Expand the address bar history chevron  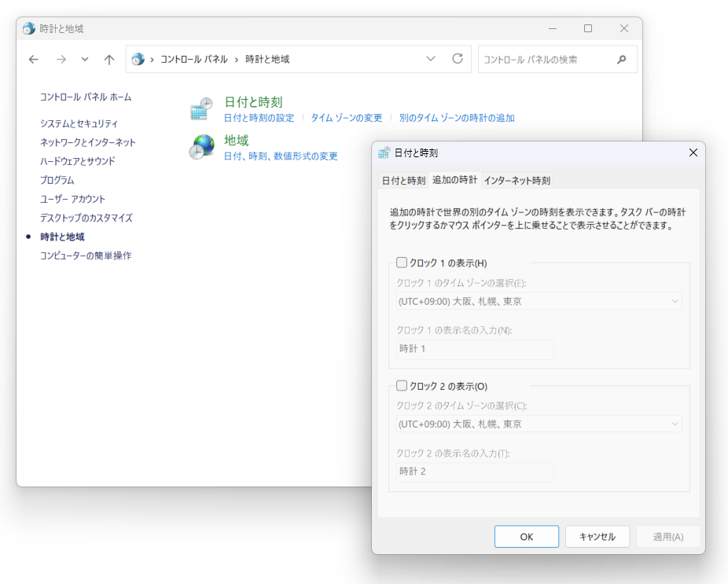[431, 59]
